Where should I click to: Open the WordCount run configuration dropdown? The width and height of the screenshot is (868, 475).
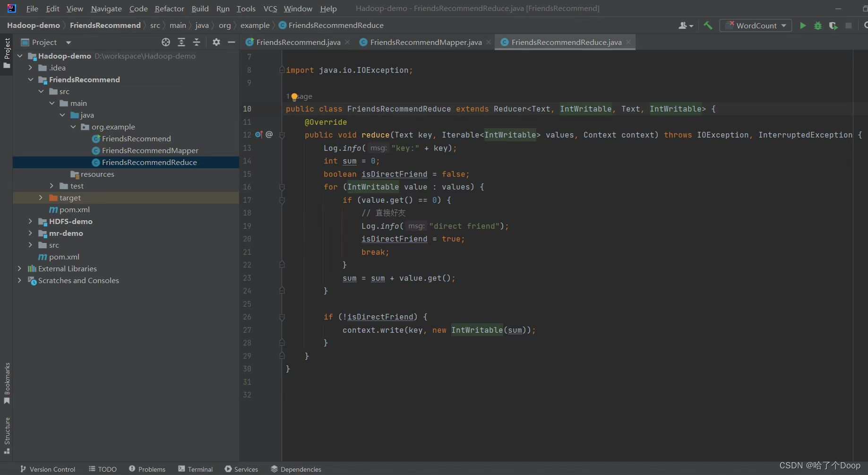point(756,26)
